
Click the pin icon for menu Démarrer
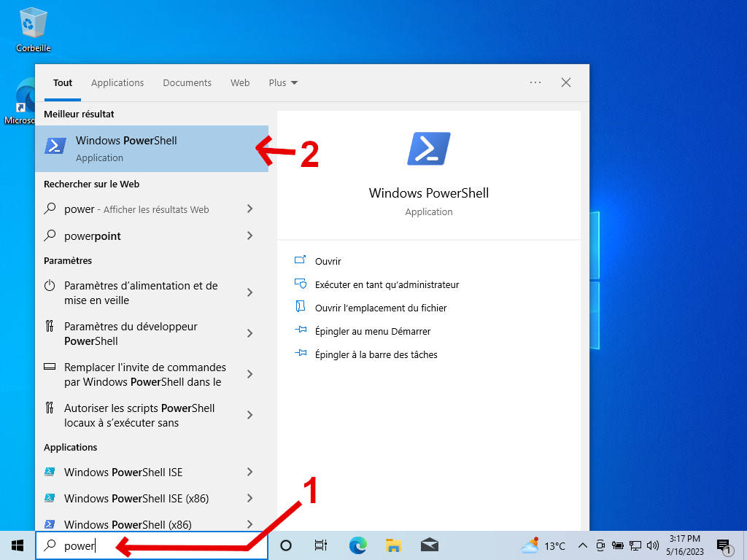(300, 330)
